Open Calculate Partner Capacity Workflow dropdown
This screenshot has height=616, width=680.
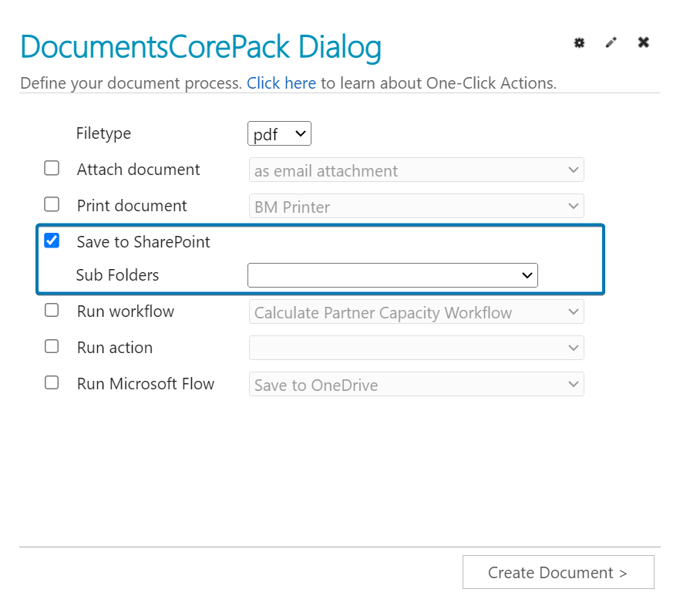(416, 311)
